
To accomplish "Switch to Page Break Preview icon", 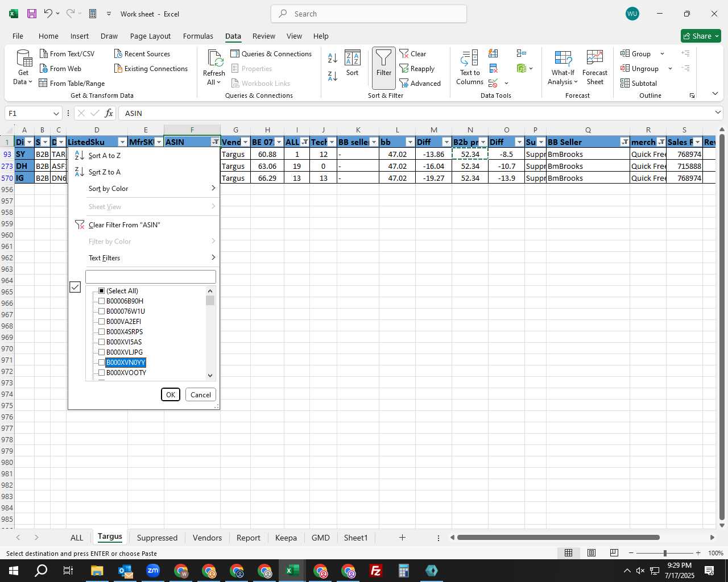I will [614, 552].
